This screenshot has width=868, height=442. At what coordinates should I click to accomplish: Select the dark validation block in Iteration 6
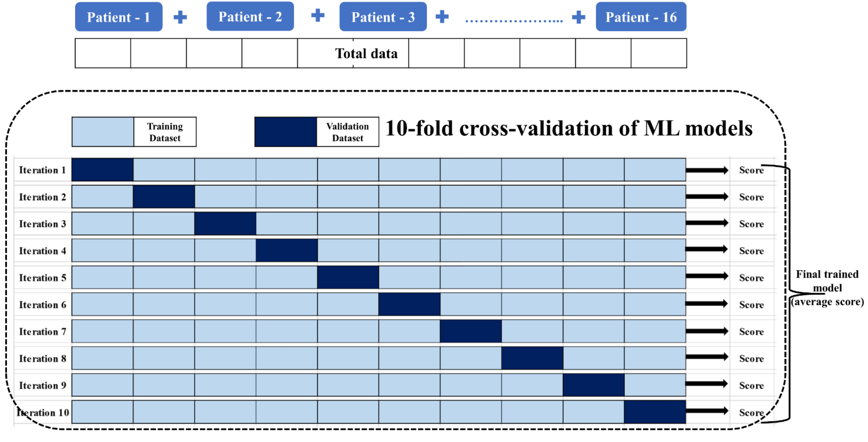click(409, 304)
